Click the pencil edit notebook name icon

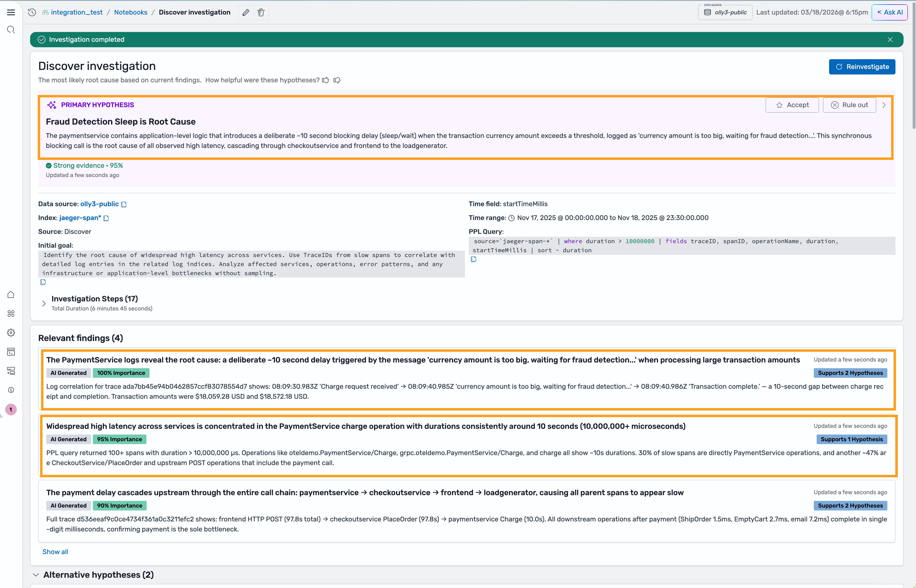pyautogui.click(x=246, y=12)
